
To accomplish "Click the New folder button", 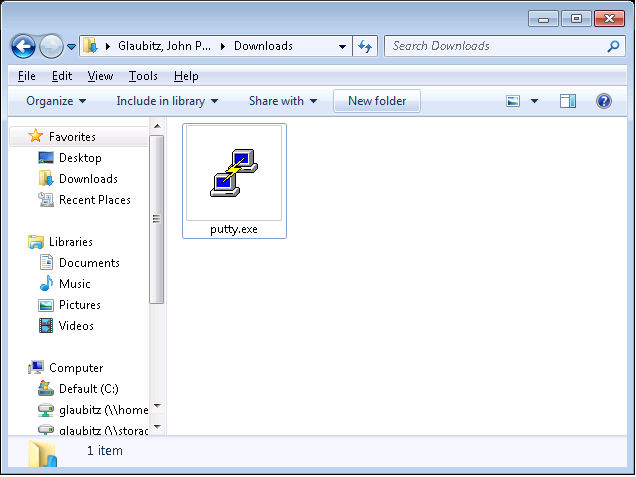I will point(377,101).
